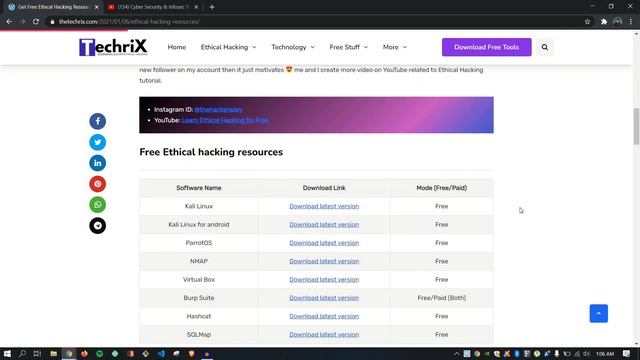This screenshot has width=640, height=360.
Task: Reload the current page
Action: (x=36, y=22)
